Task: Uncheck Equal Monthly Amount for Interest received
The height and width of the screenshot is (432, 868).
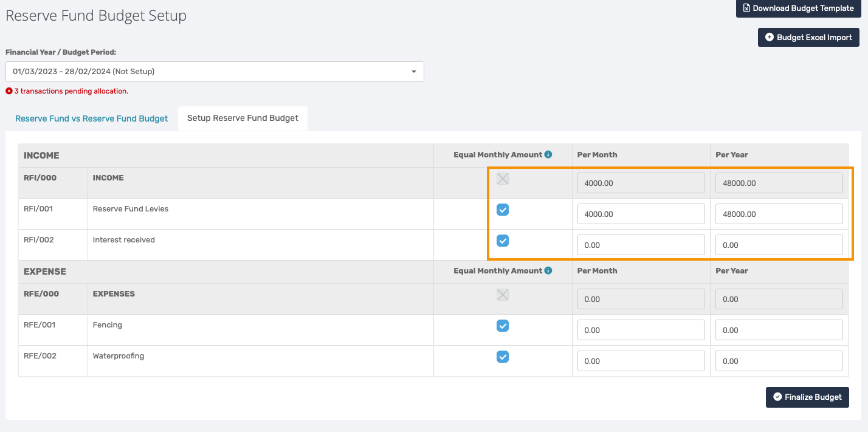Action: tap(503, 241)
